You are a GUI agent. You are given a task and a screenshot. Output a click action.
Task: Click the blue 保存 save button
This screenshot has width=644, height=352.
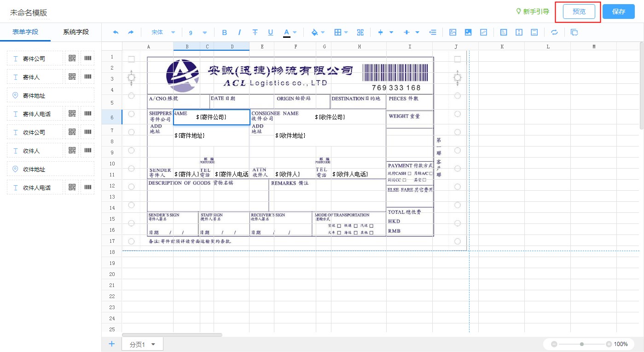[x=618, y=12]
